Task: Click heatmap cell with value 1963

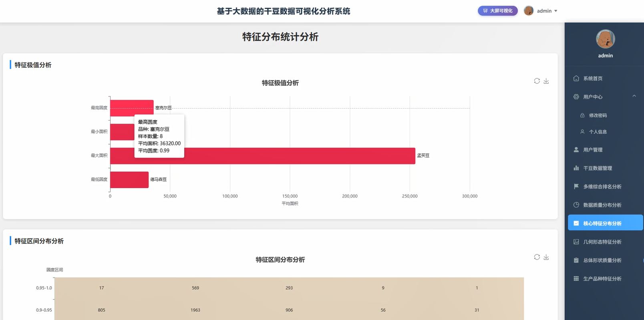Action: [x=195, y=310]
